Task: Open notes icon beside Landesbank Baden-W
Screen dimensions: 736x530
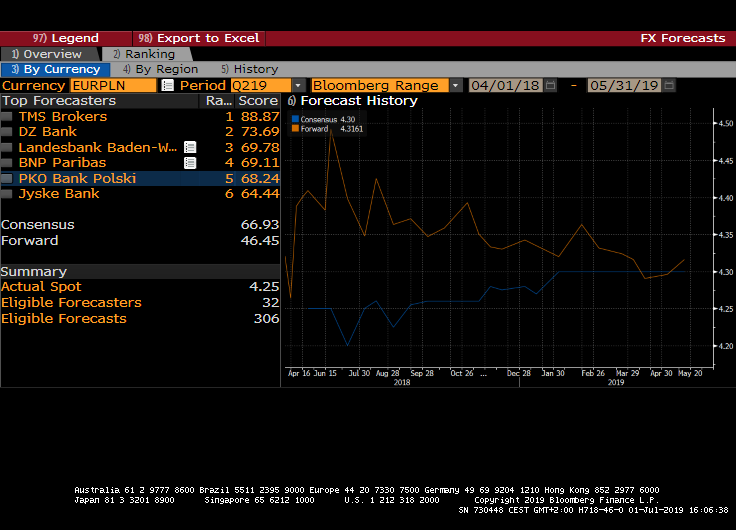Action: tap(189, 147)
